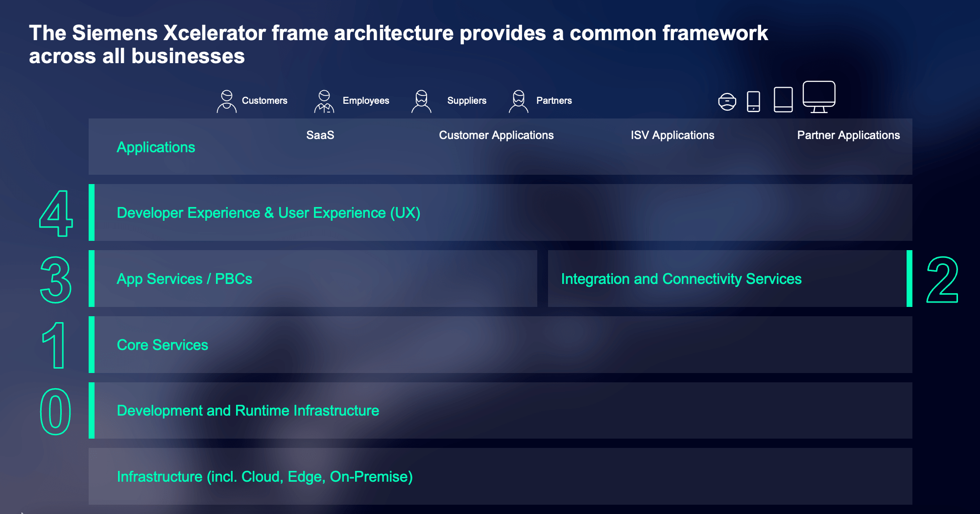Image resolution: width=980 pixels, height=514 pixels.
Task: Click the "Partners" label
Action: pyautogui.click(x=554, y=100)
